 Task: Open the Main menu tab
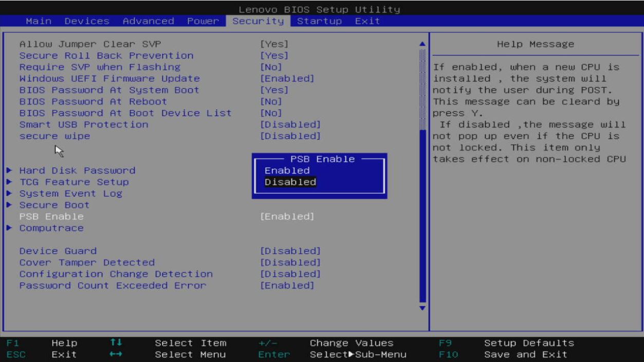coord(39,21)
